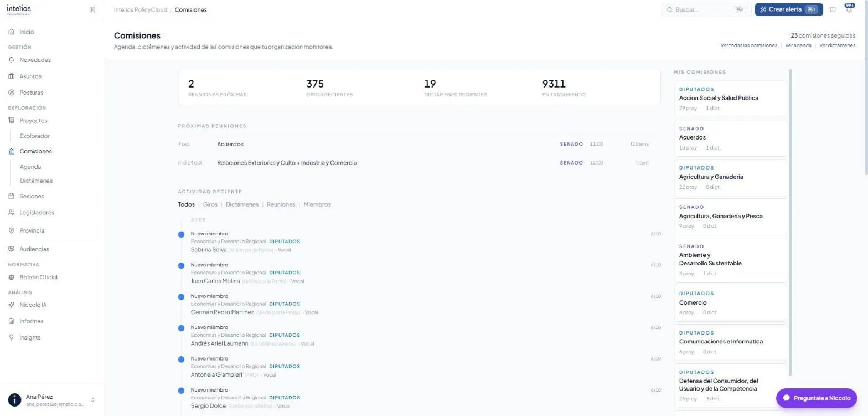The height and width of the screenshot is (416, 868).
Task: Click the Insights lightbulb icon
Action: coord(12,337)
